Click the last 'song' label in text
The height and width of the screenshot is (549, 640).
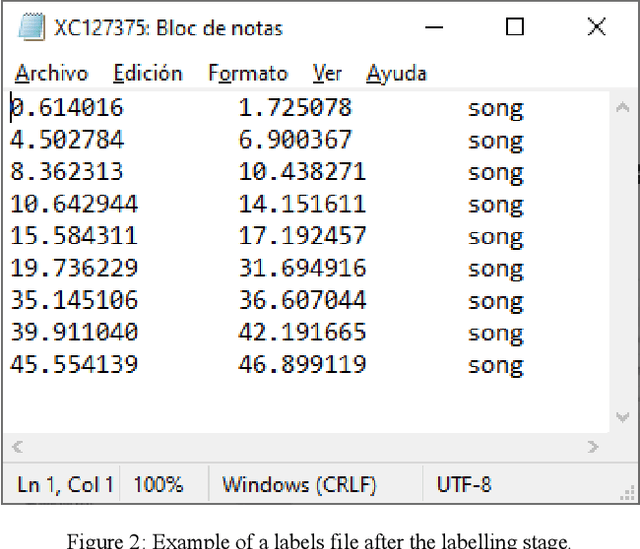click(x=495, y=365)
